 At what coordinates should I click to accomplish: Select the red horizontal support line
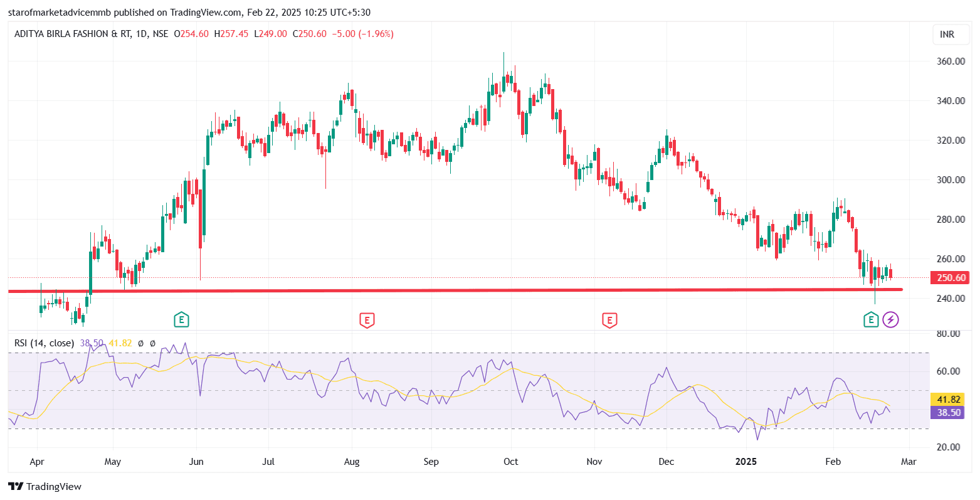point(455,290)
